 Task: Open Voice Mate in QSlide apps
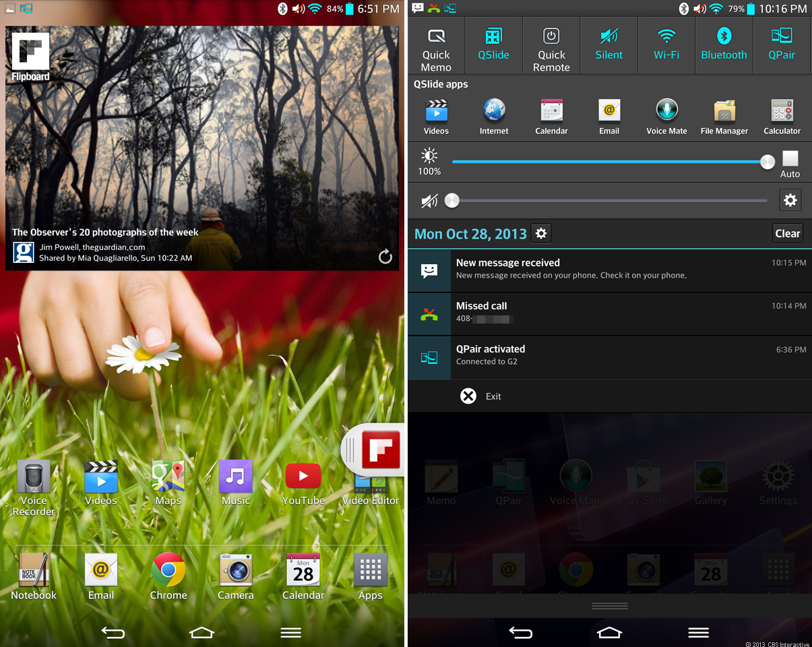[666, 117]
